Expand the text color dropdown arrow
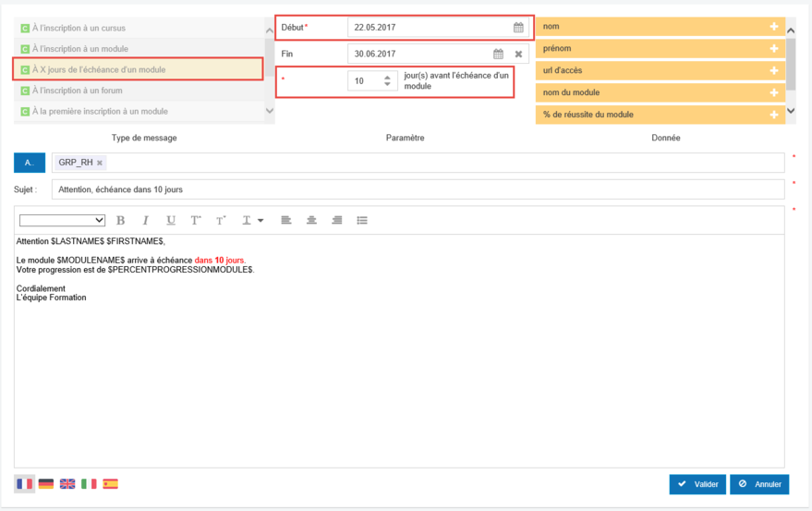812x511 pixels. 261,220
